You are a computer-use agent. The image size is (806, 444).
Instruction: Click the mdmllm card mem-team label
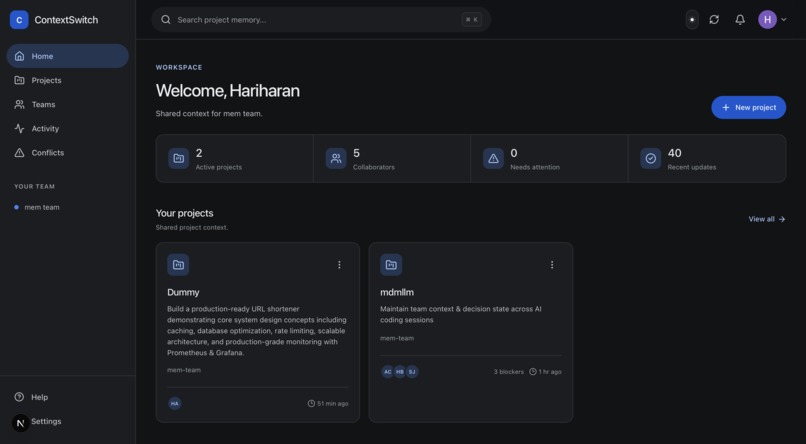[397, 338]
